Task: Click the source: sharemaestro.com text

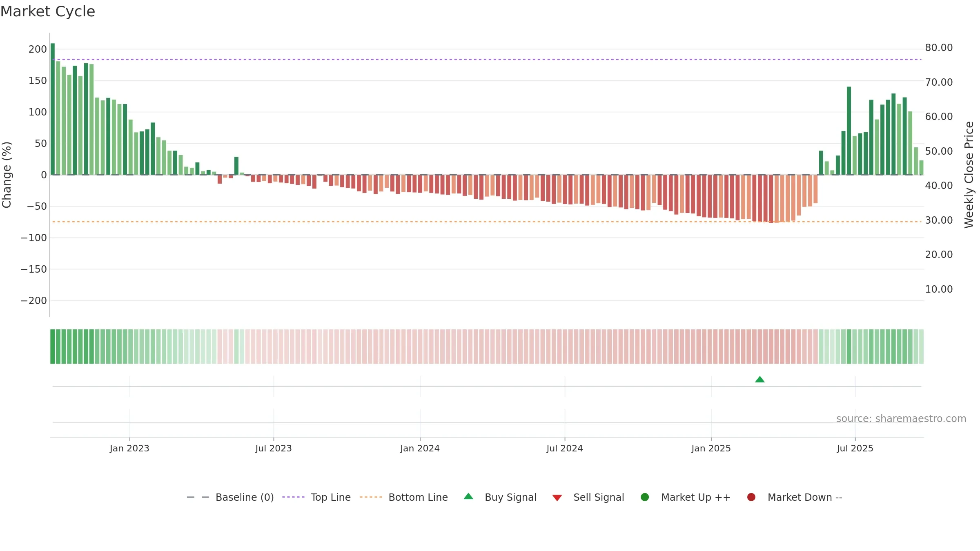Action: tap(901, 419)
